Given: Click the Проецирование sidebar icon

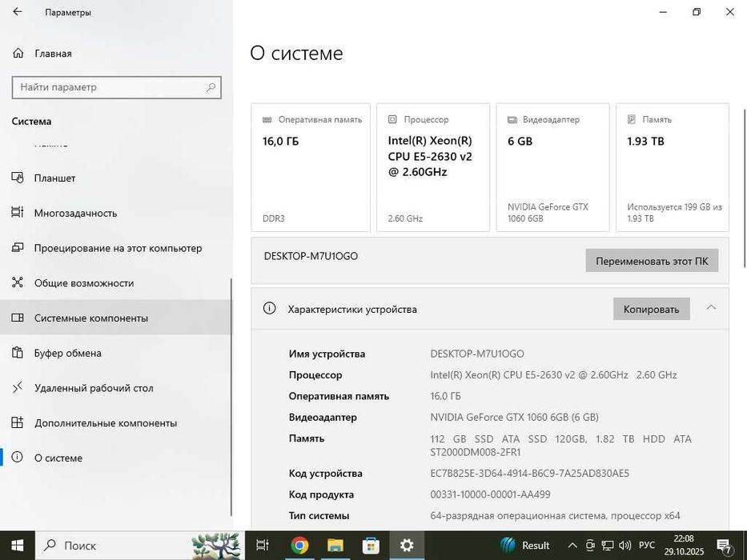Looking at the screenshot, I should (x=18, y=248).
